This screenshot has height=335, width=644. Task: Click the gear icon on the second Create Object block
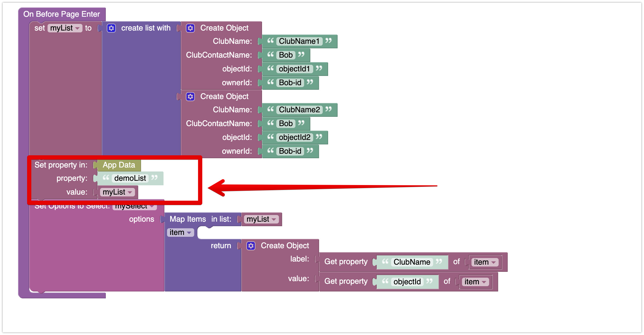tap(190, 96)
